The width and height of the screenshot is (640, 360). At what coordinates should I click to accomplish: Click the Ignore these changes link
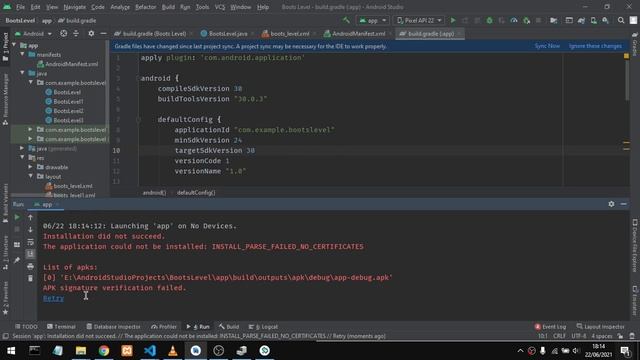[x=595, y=46]
